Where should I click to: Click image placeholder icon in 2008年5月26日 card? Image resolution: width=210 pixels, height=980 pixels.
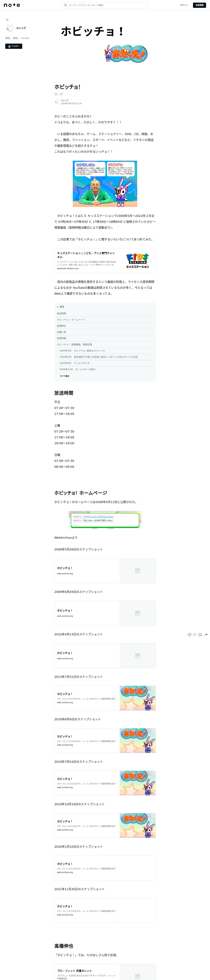(x=138, y=571)
